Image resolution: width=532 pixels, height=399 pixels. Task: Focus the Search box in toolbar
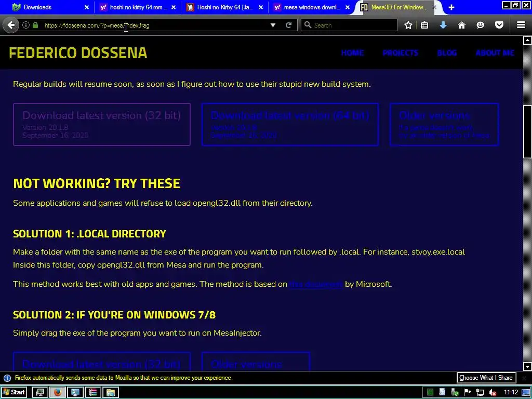(349, 25)
